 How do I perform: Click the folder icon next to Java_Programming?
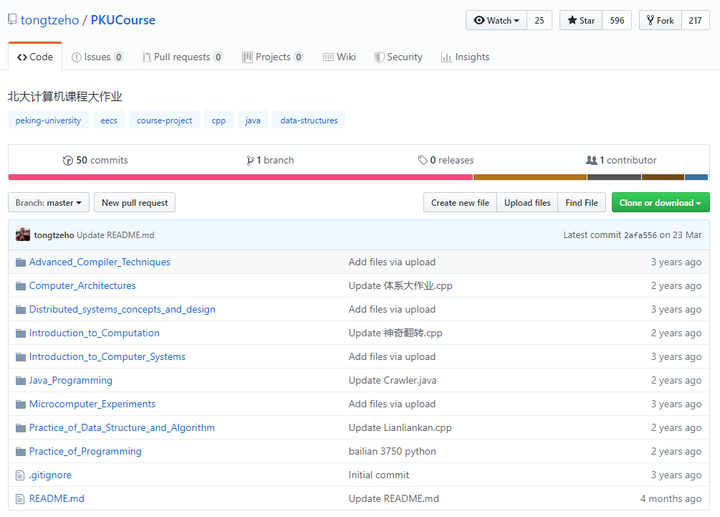20,381
